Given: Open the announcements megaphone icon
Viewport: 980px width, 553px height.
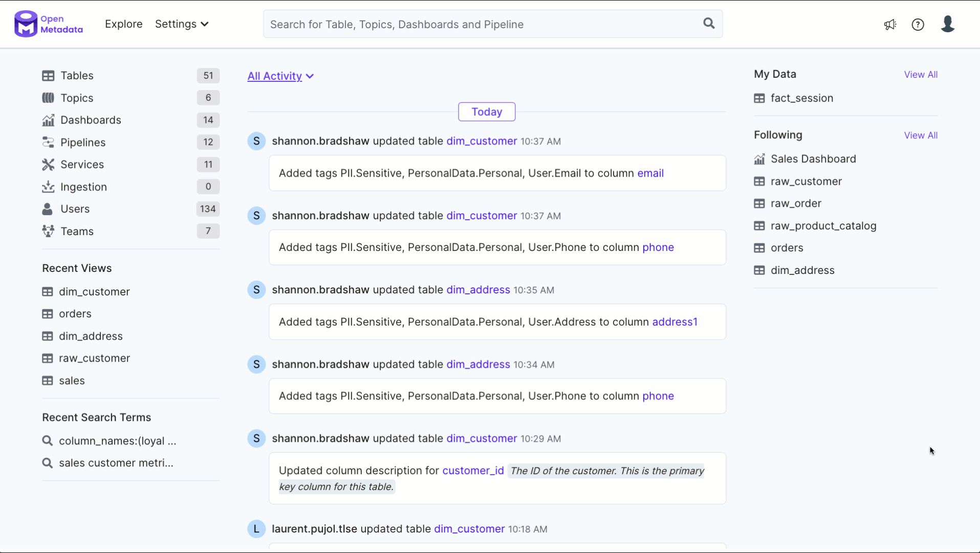Looking at the screenshot, I should point(890,25).
